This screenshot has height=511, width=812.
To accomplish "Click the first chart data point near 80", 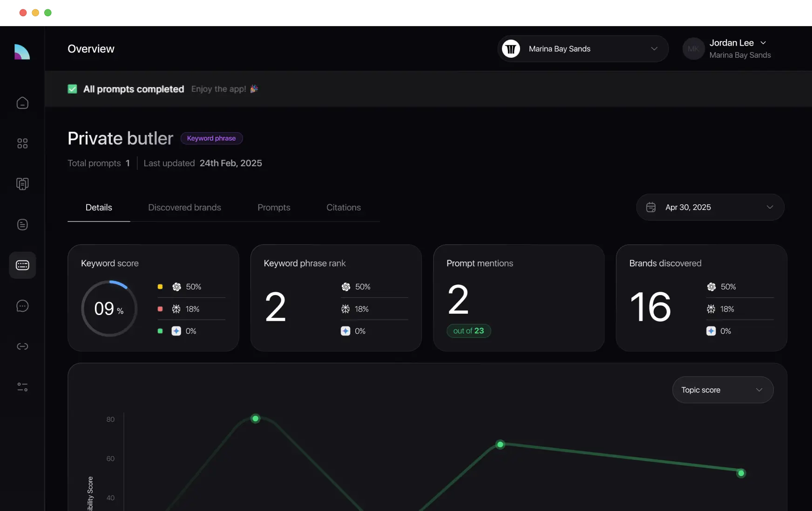I will point(255,419).
